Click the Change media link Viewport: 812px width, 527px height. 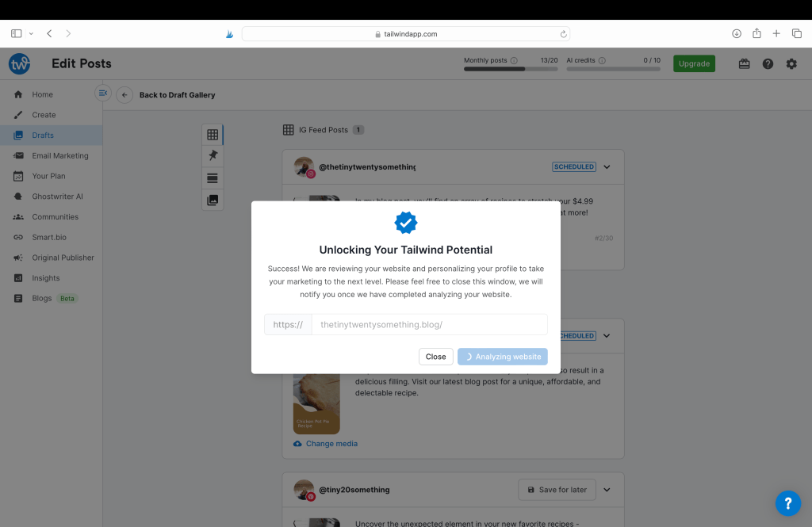tap(331, 444)
